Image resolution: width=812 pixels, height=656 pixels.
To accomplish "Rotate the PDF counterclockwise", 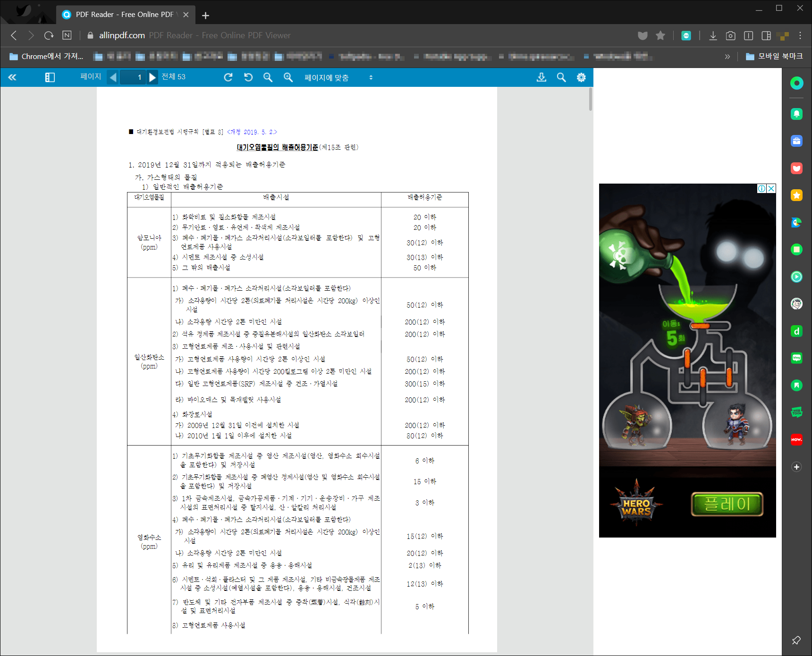I will (248, 77).
